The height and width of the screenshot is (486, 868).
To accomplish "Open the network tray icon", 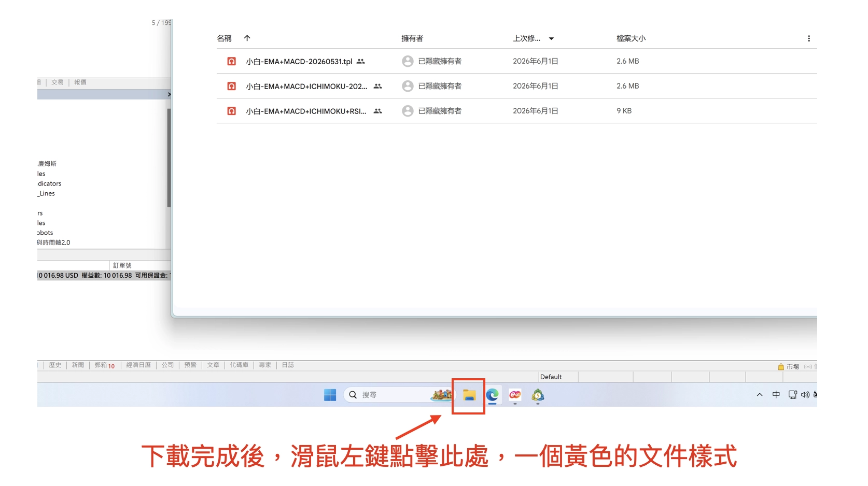I will point(792,395).
